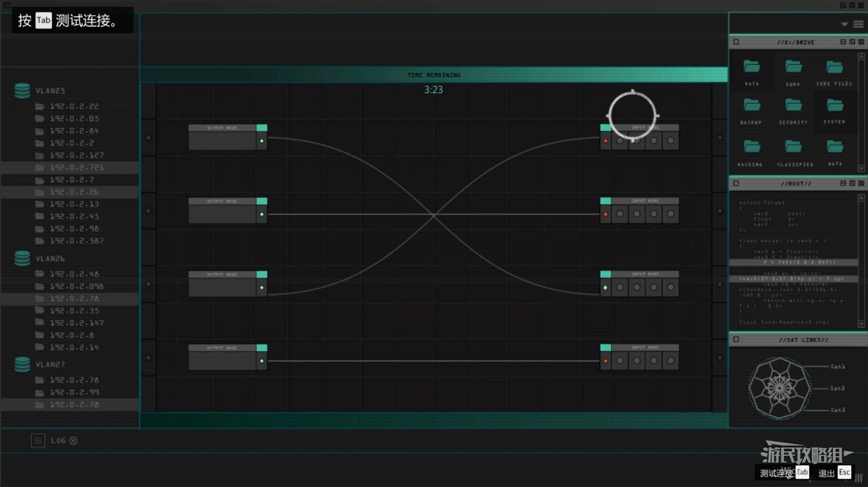
Task: Click the top output node's connector dot
Action: click(262, 141)
